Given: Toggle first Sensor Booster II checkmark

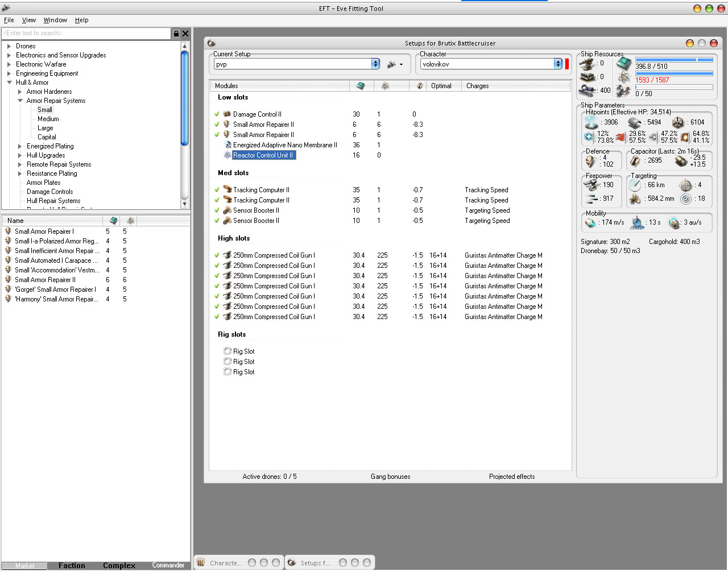Looking at the screenshot, I should pos(217,210).
